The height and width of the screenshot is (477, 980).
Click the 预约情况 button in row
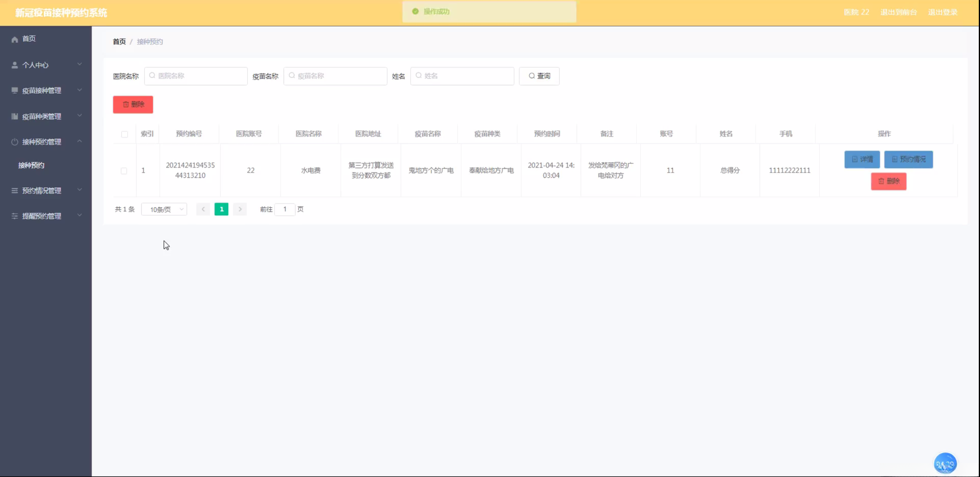point(908,159)
